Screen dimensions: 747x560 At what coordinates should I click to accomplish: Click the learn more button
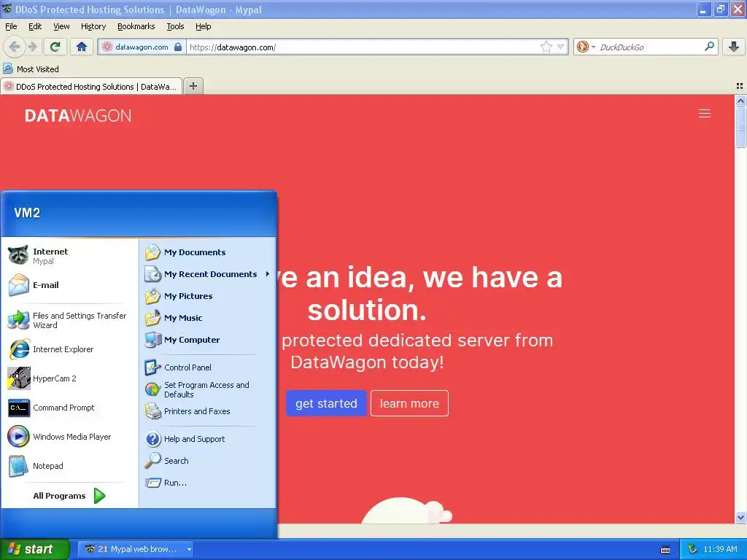point(409,403)
